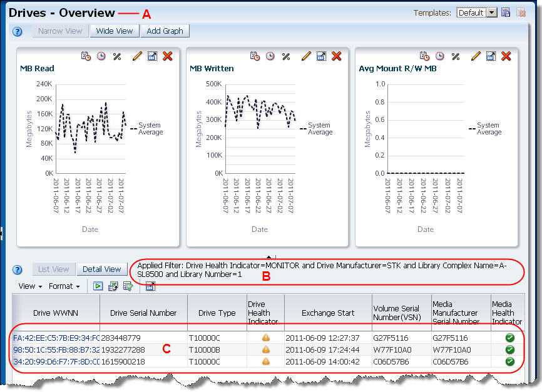Click the export chart icon on MB Read graph
This screenshot has width=542, height=392.
[x=153, y=56]
